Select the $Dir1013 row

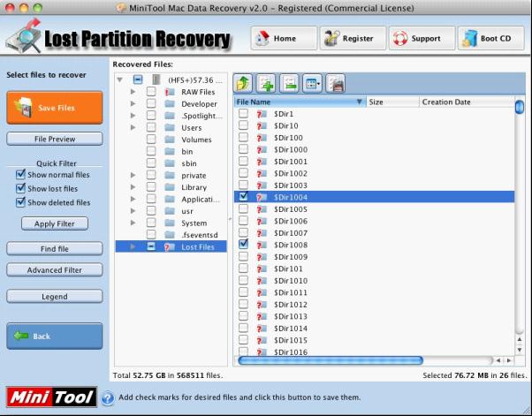tap(374, 316)
